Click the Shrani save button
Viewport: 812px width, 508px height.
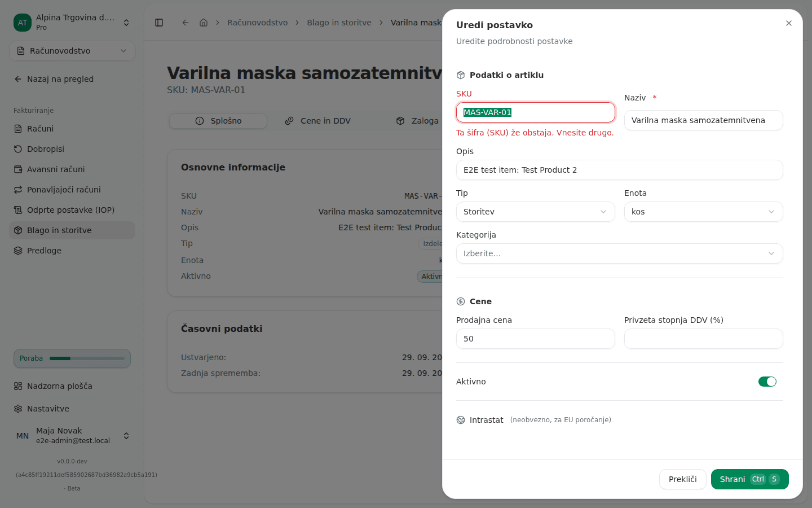point(750,479)
